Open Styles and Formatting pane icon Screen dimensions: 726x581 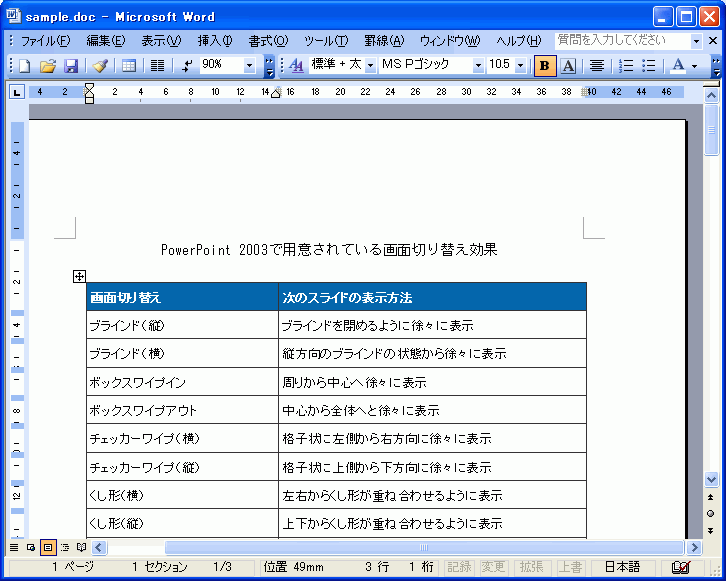296,66
